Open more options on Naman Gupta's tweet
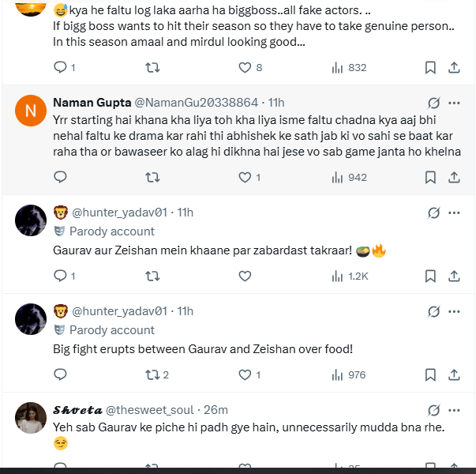This screenshot has width=476, height=474. point(455,103)
